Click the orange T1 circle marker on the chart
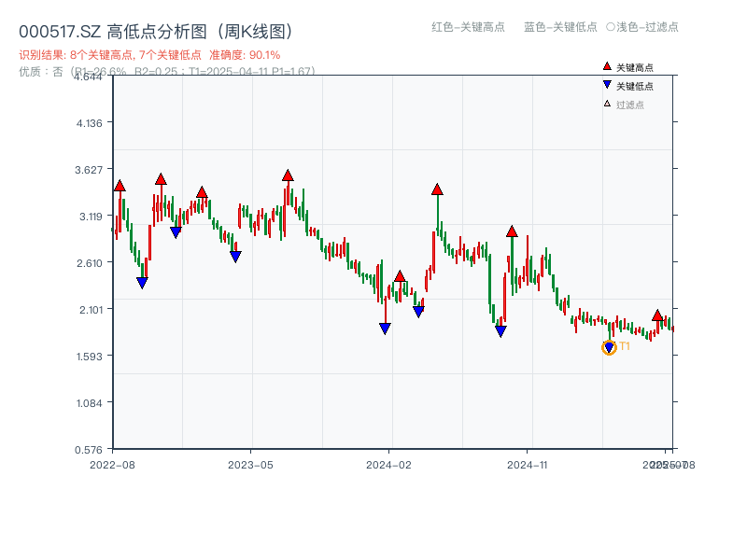This screenshot has width=747, height=560. click(x=609, y=348)
